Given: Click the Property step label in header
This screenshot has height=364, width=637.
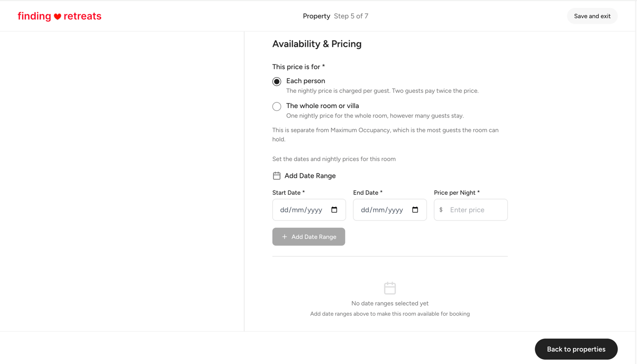Looking at the screenshot, I should 317,16.
